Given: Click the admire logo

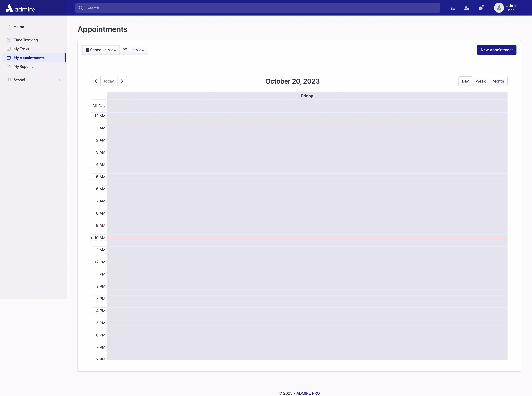Looking at the screenshot, I should tap(20, 8).
